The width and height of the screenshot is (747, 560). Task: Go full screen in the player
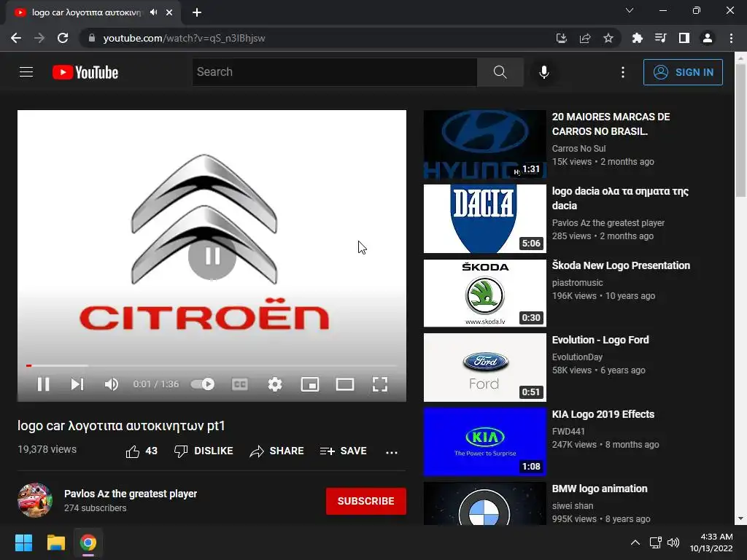pyautogui.click(x=379, y=384)
